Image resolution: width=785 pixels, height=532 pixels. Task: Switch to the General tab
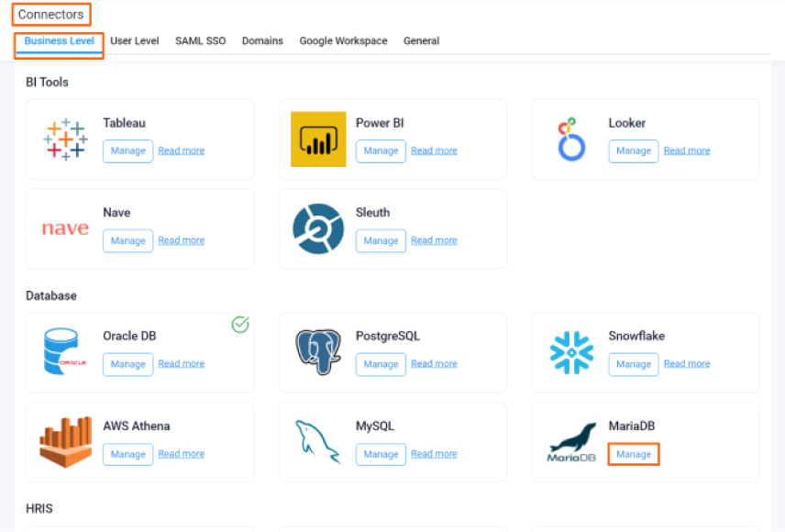tap(422, 41)
